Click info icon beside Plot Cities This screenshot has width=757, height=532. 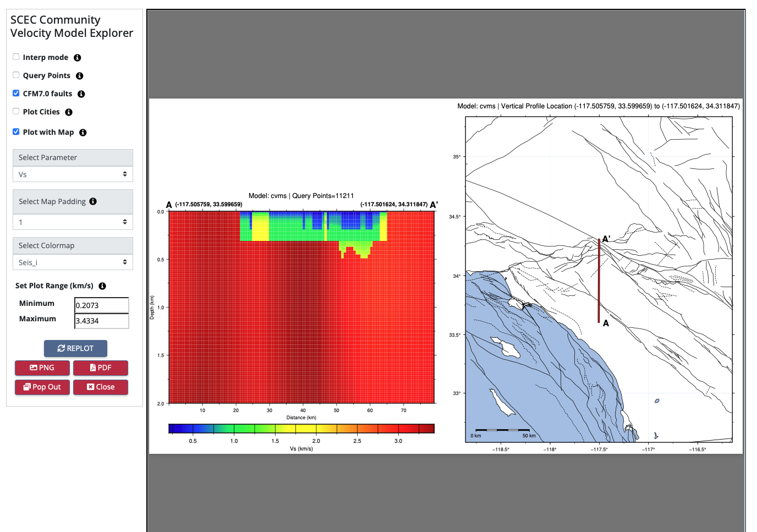coord(69,112)
